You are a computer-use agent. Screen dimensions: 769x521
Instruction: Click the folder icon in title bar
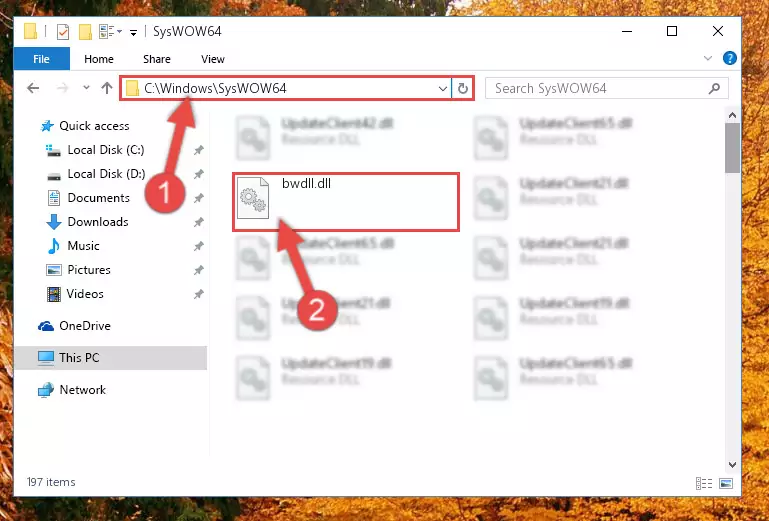[30, 32]
